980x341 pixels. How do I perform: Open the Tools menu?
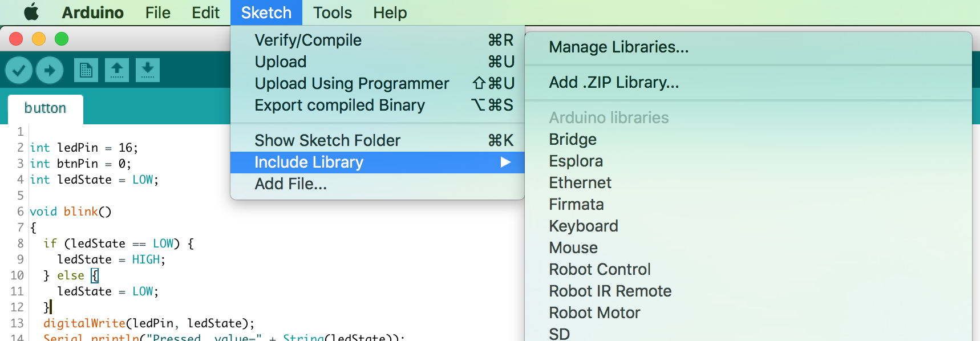click(x=333, y=13)
